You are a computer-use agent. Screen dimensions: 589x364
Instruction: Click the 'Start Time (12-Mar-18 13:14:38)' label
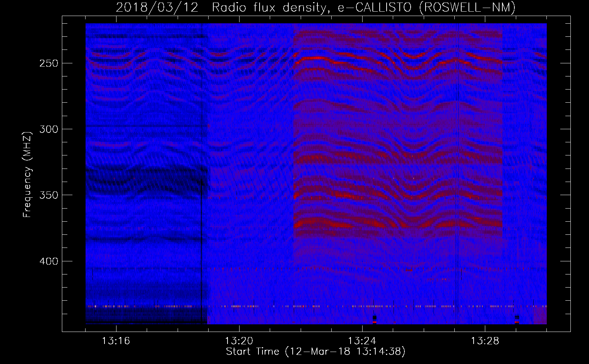[316, 352]
